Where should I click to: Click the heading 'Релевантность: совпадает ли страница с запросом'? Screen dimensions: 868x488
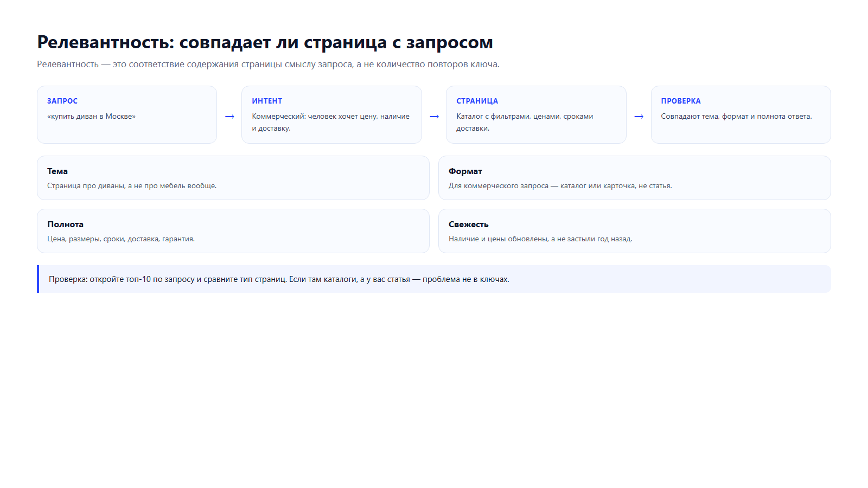click(x=265, y=42)
